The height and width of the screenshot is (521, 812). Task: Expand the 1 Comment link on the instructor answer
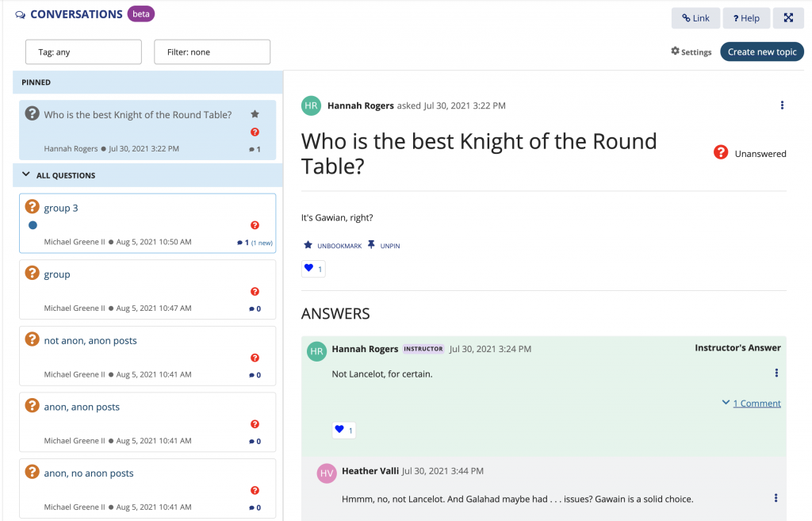tap(751, 403)
